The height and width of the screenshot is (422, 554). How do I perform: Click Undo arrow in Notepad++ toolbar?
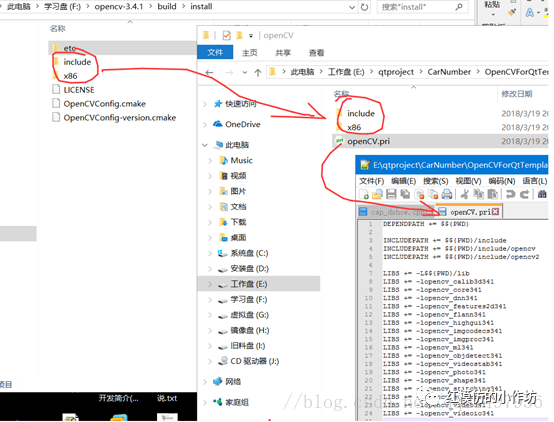pos(510,194)
